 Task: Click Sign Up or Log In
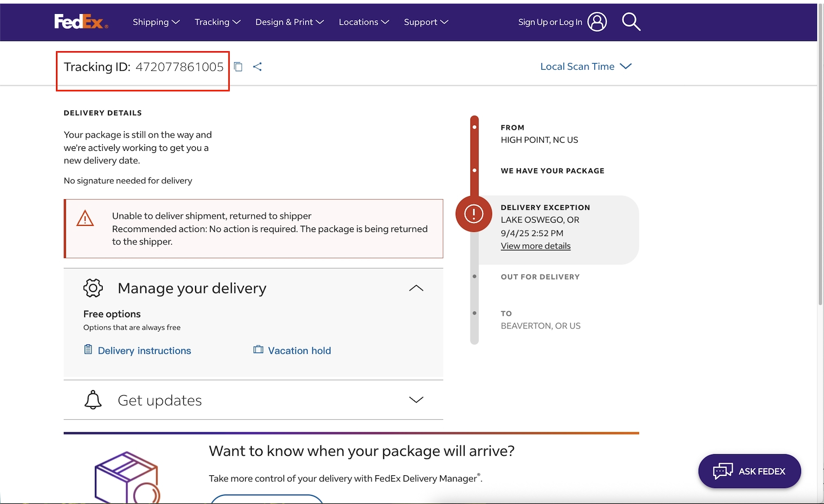point(550,22)
